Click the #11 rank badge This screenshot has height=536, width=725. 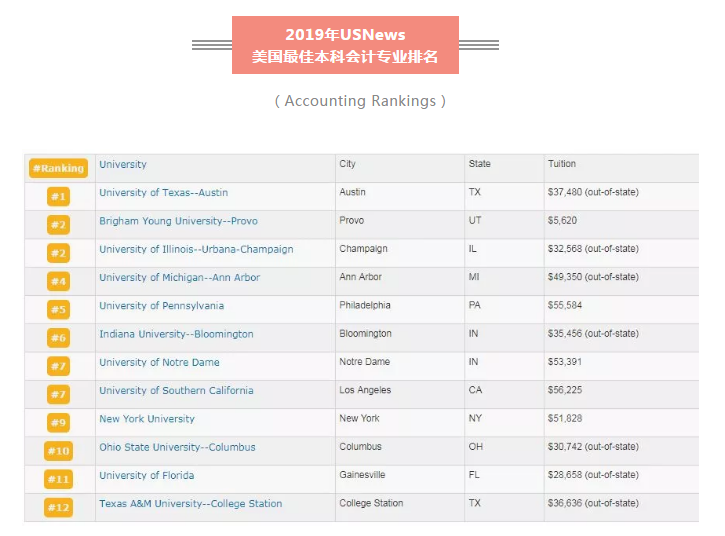[x=58, y=479]
